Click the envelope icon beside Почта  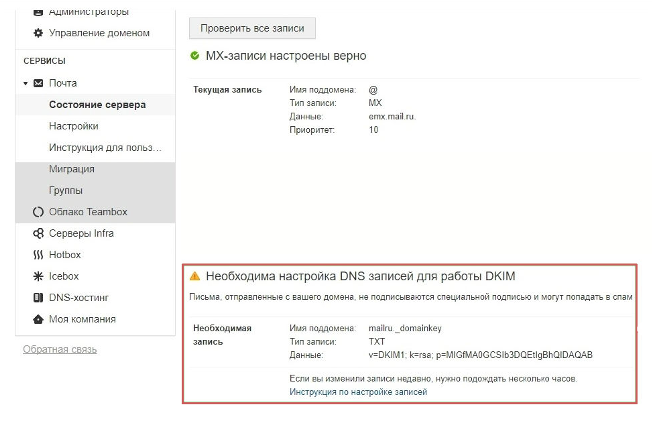point(38,83)
